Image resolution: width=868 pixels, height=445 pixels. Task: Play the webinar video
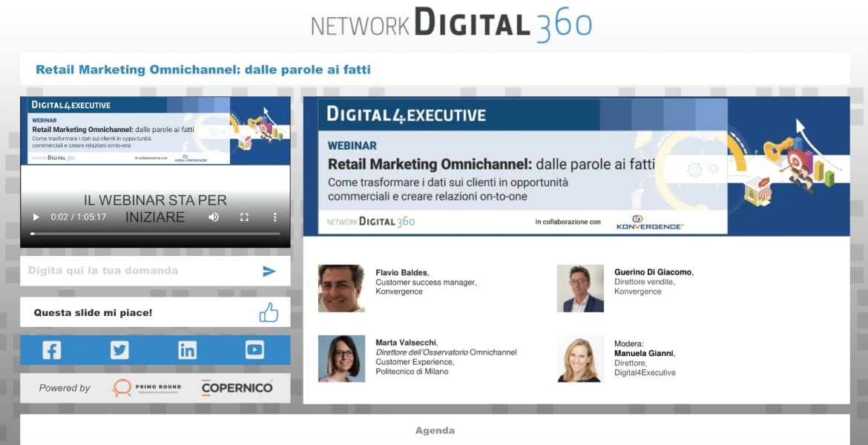(36, 217)
